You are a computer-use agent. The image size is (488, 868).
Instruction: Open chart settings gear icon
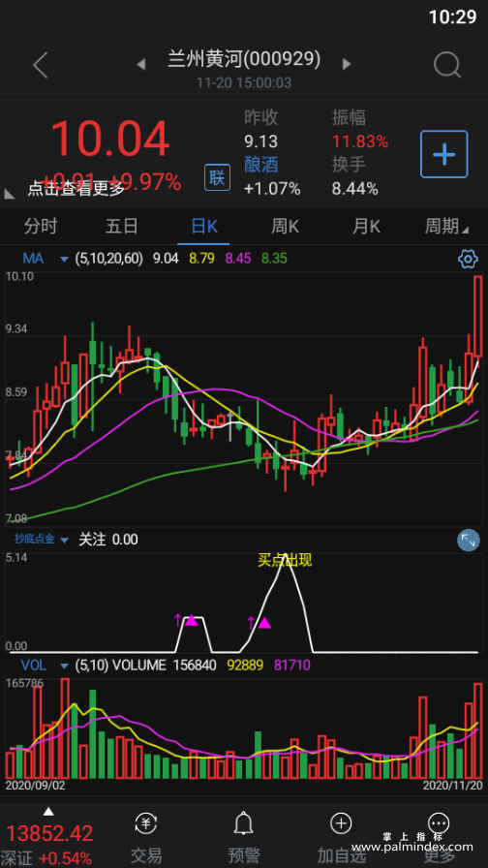point(468,259)
